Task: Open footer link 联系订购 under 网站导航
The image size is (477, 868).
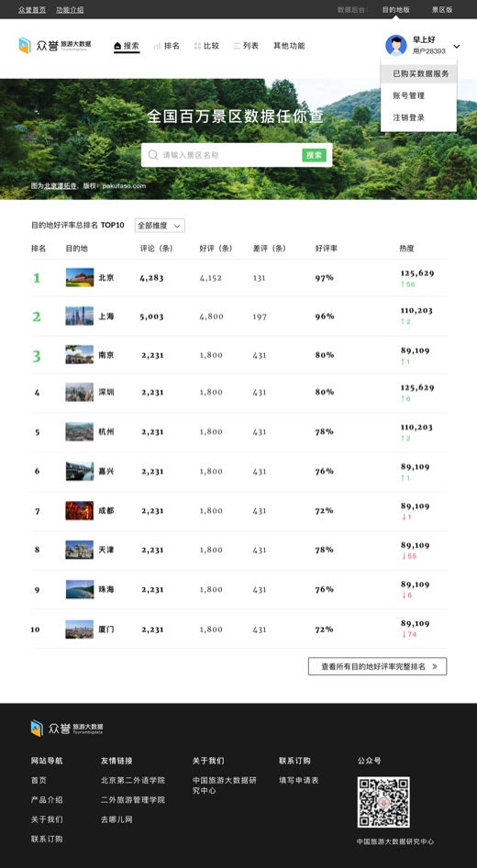Action: [47, 839]
